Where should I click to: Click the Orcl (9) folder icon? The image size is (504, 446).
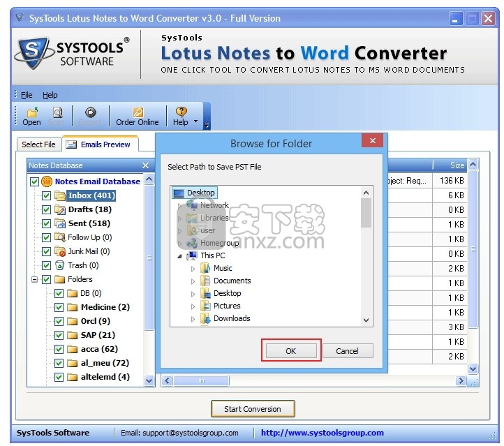point(73,321)
